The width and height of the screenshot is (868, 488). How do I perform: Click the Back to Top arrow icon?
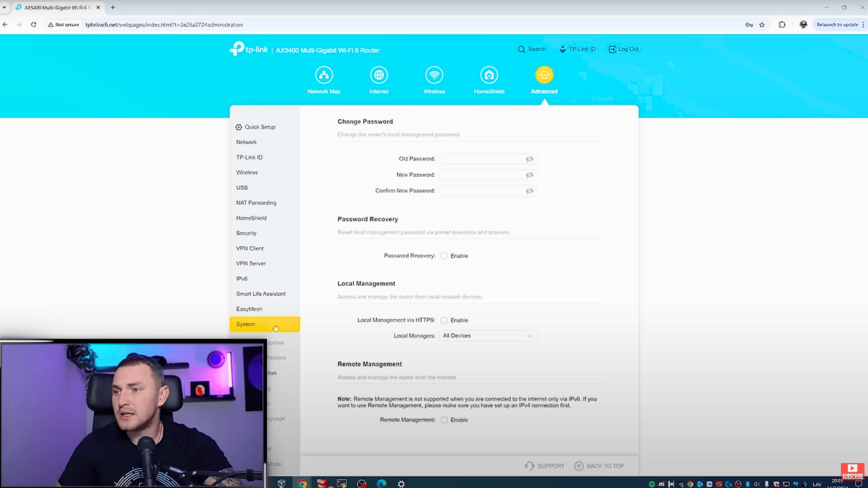579,466
